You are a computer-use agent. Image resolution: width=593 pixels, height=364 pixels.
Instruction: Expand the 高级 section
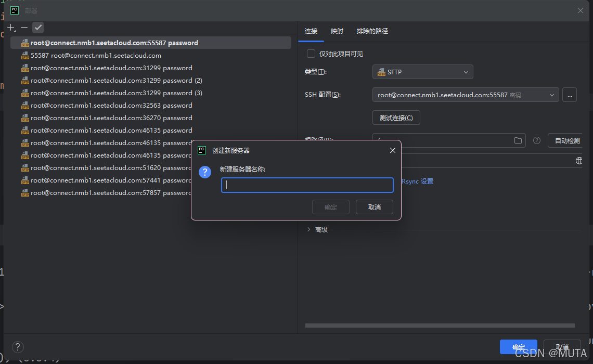click(x=309, y=229)
